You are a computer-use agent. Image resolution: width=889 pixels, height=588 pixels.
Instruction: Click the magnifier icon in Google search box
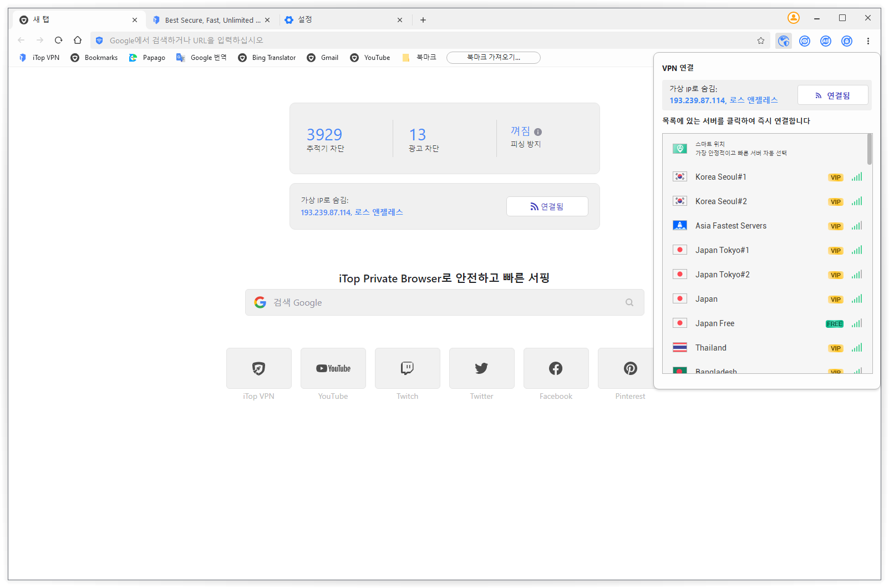point(629,302)
